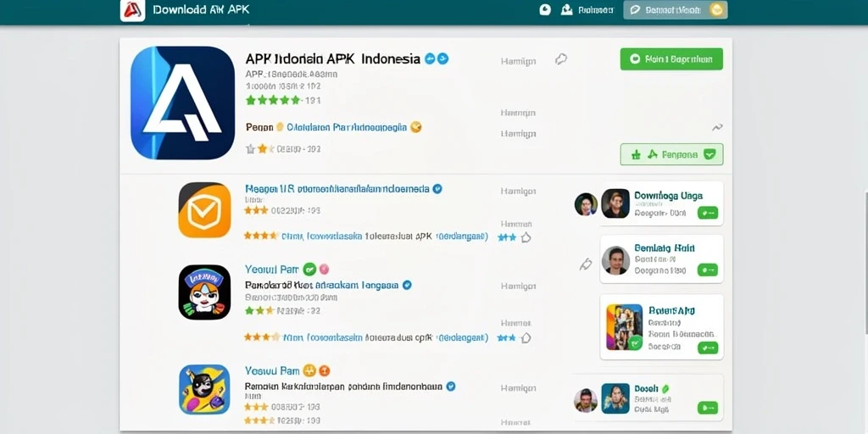
Task: Click the Bemlaig Hald avatar
Action: (x=615, y=260)
